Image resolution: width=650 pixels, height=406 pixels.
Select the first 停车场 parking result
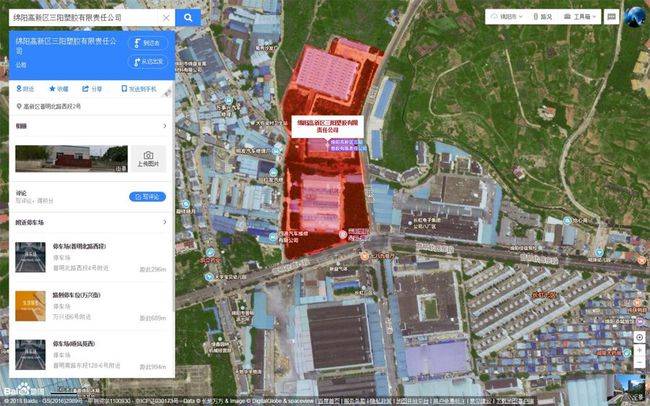point(90,258)
